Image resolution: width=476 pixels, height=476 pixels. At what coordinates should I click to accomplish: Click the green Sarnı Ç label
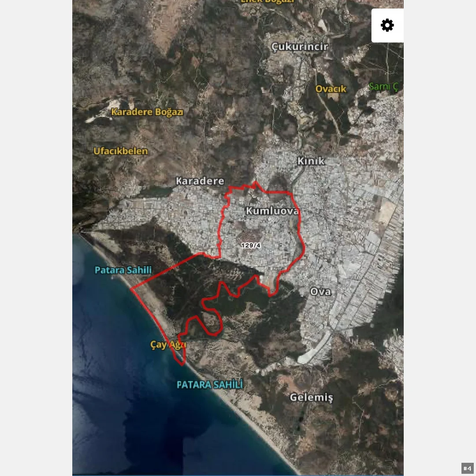coord(383,86)
